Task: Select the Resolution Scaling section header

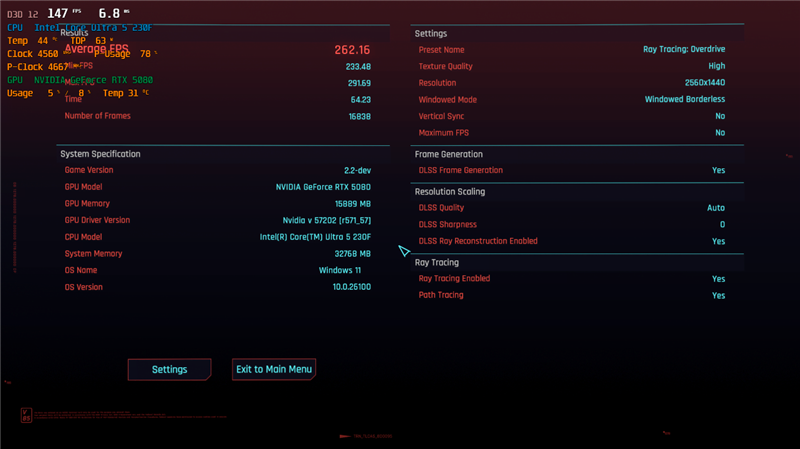Action: (450, 191)
